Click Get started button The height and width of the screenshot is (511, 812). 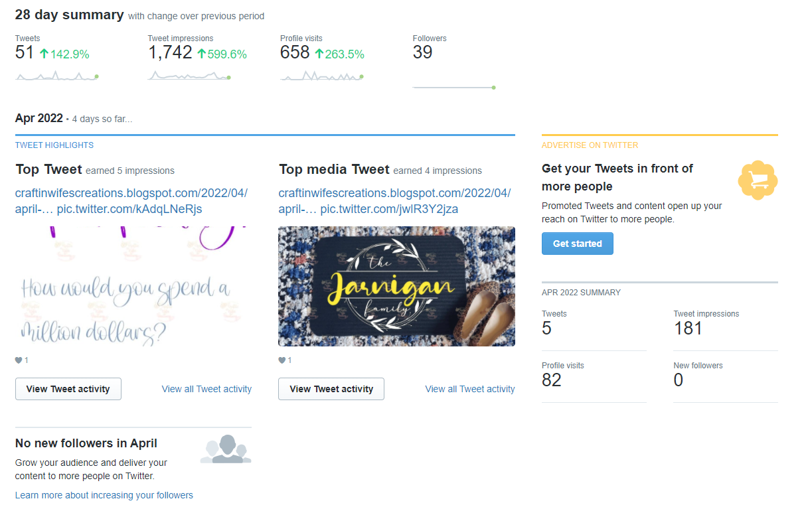pos(578,244)
